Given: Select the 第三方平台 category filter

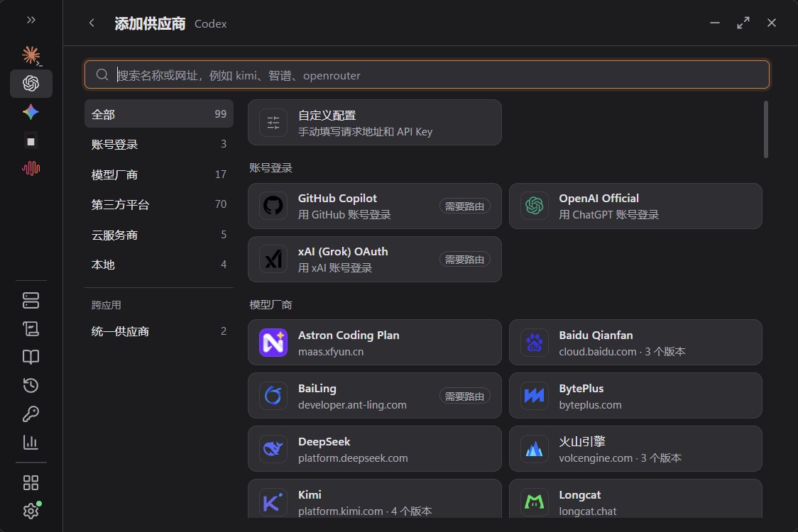Looking at the screenshot, I should 159,204.
